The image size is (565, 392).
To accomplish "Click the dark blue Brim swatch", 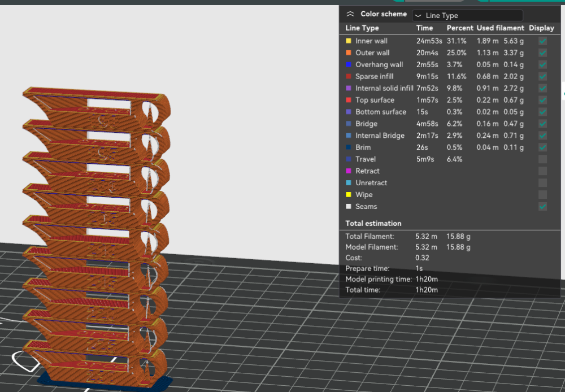I will 349,147.
